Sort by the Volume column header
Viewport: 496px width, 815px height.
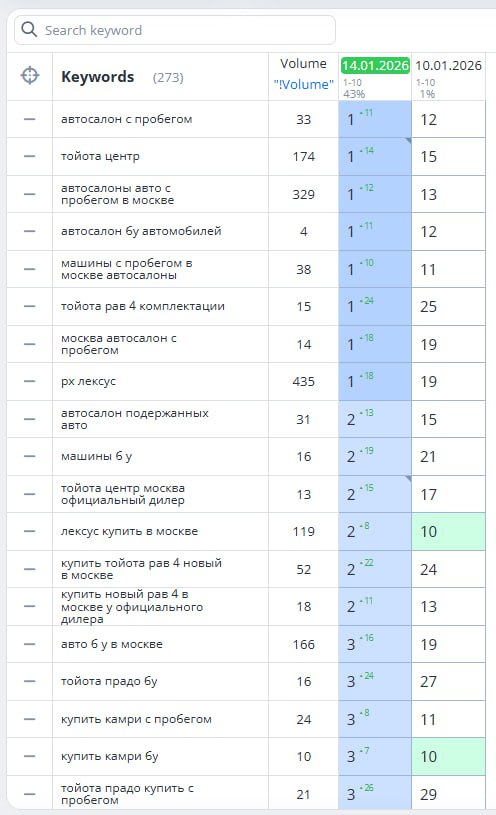tap(304, 63)
